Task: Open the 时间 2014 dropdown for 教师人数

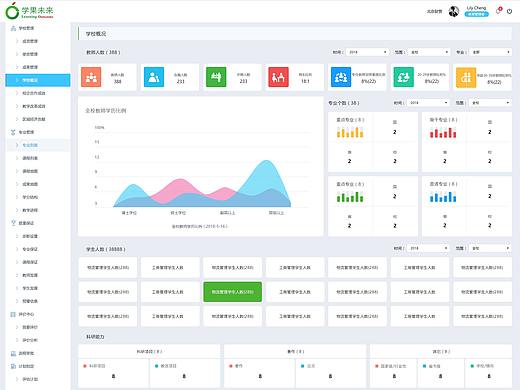Action: 367,52
